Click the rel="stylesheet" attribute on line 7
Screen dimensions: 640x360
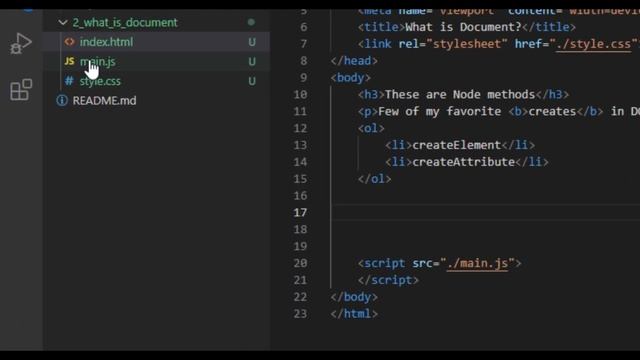click(453, 44)
